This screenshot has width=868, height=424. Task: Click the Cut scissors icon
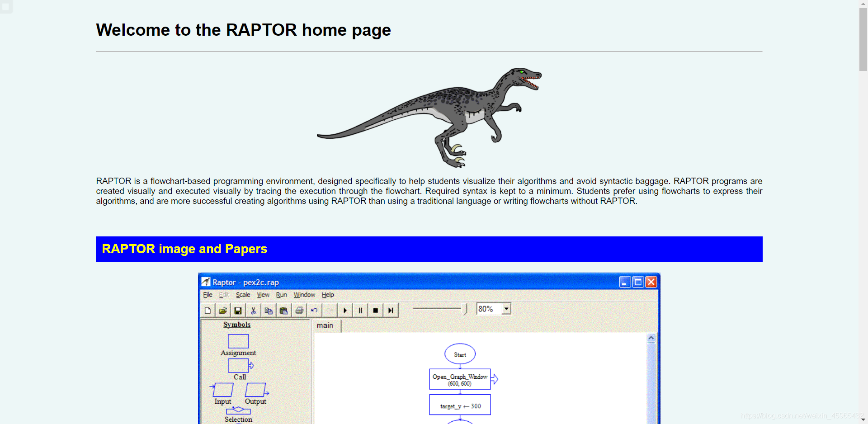pos(253,310)
